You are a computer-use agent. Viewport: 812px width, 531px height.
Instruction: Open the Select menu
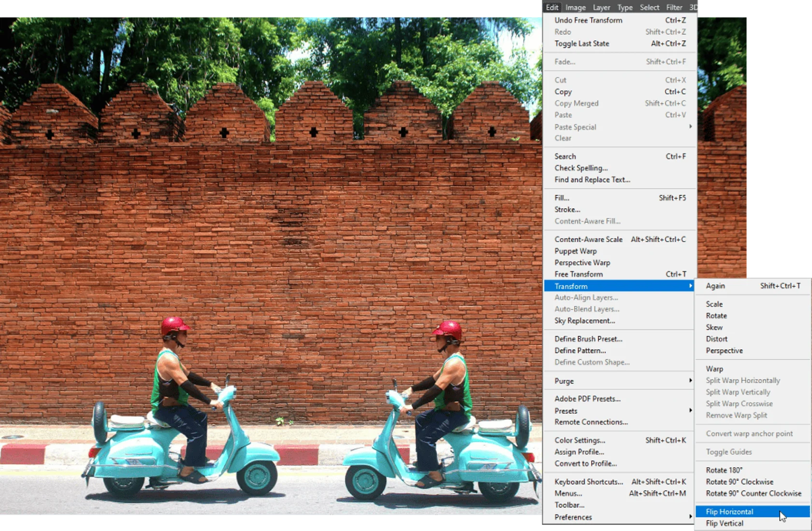pyautogui.click(x=649, y=7)
